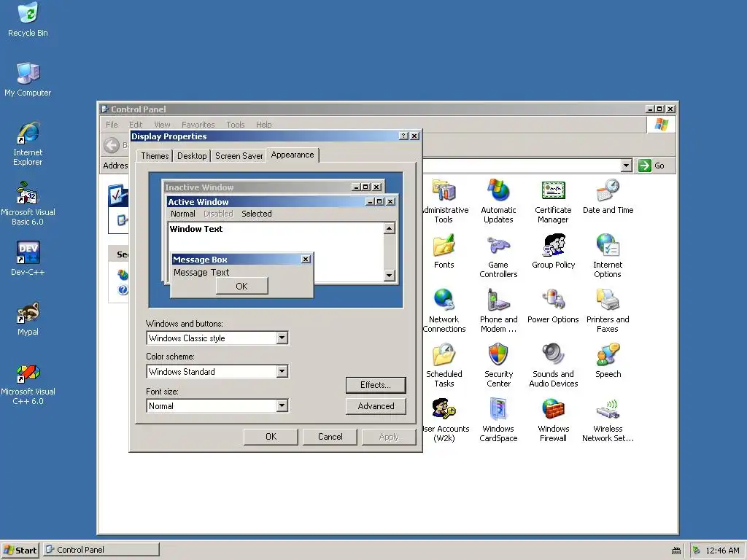Image resolution: width=747 pixels, height=560 pixels.
Task: Open the View menu in Control Panel
Action: point(162,125)
